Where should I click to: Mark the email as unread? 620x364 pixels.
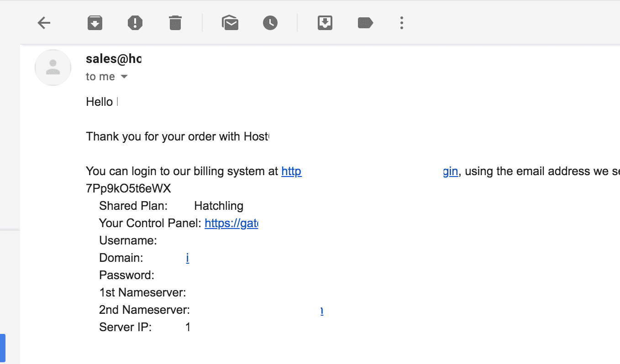[230, 22]
